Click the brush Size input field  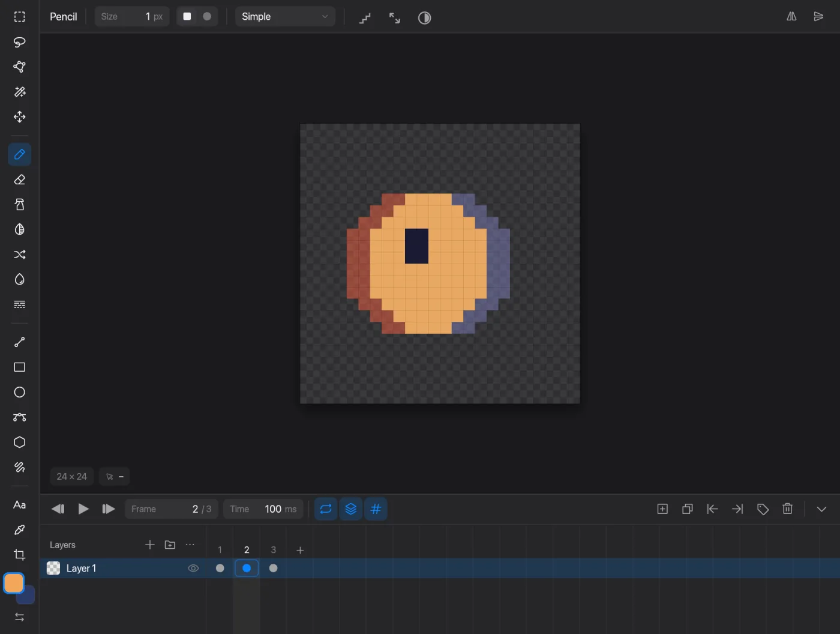pyautogui.click(x=132, y=17)
